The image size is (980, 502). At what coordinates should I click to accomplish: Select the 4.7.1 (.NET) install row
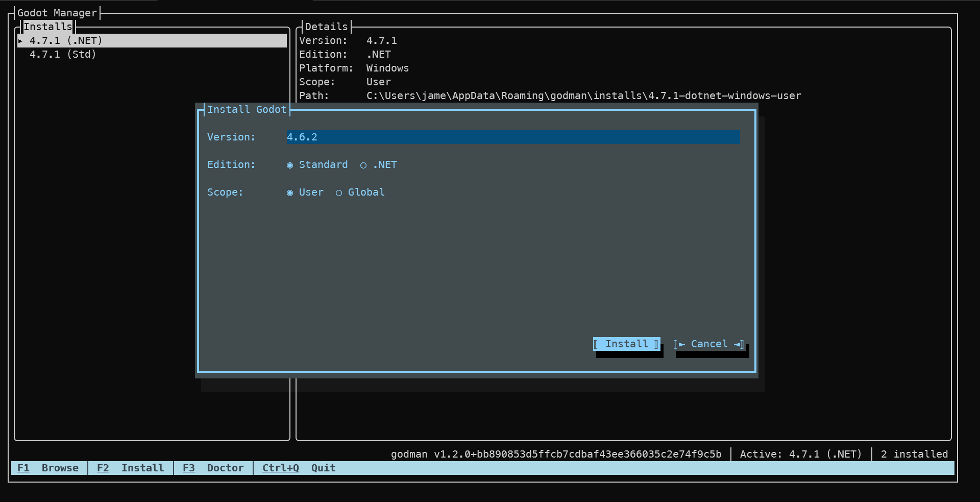152,41
